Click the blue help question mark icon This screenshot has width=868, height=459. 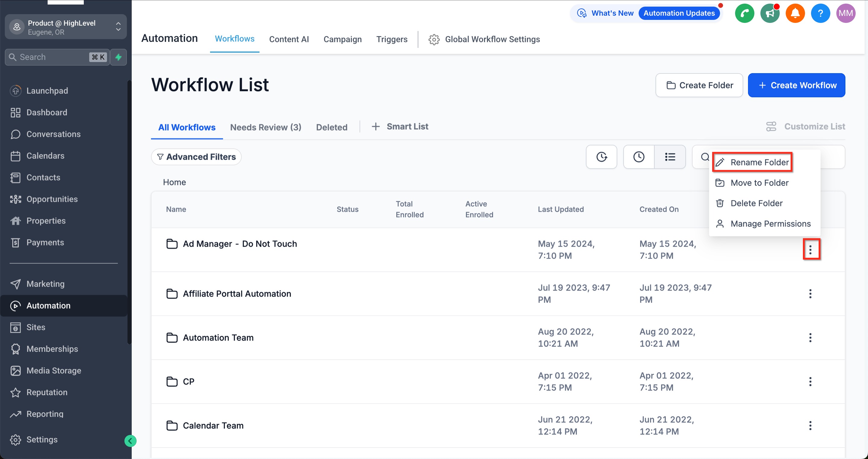[820, 14]
